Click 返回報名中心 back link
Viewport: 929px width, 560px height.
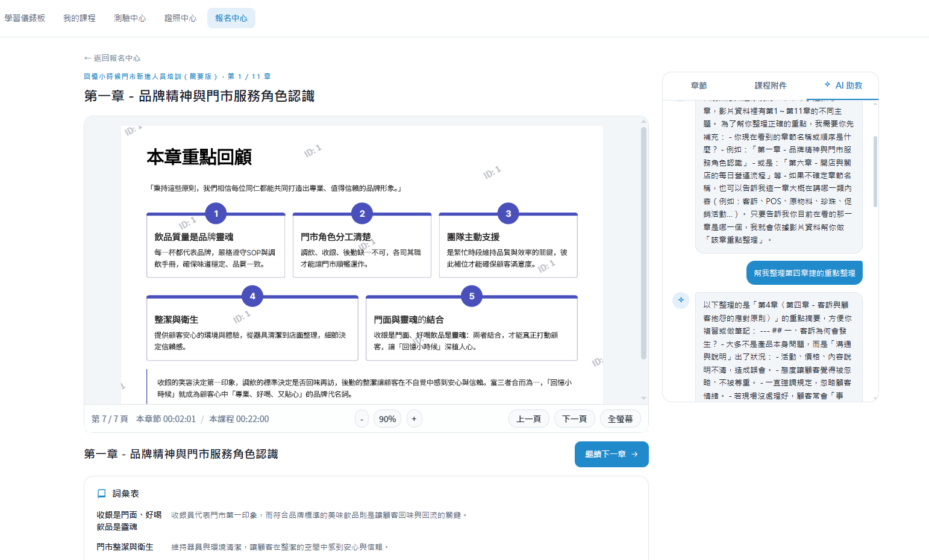(x=112, y=58)
